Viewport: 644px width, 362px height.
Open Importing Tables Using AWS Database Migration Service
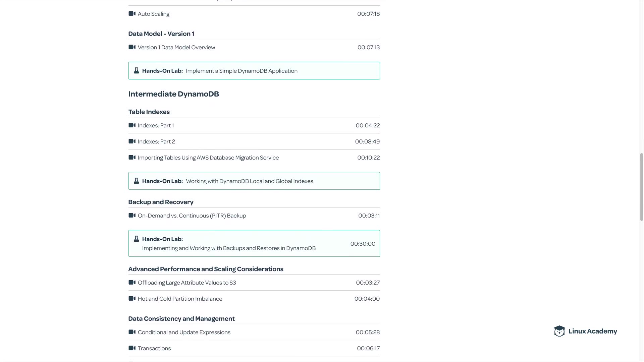pyautogui.click(x=208, y=158)
